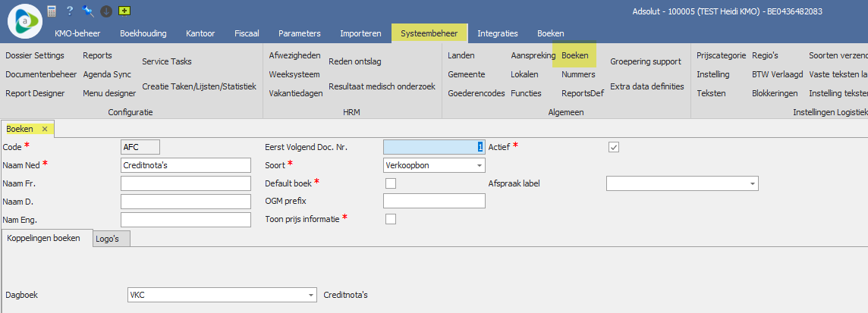
Task: Launch the Report Designer
Action: pyautogui.click(x=35, y=93)
